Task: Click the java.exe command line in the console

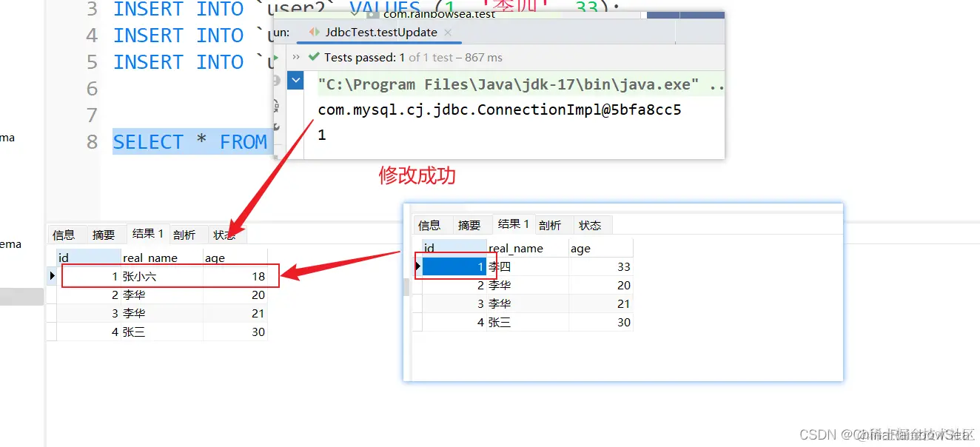Action: point(521,84)
